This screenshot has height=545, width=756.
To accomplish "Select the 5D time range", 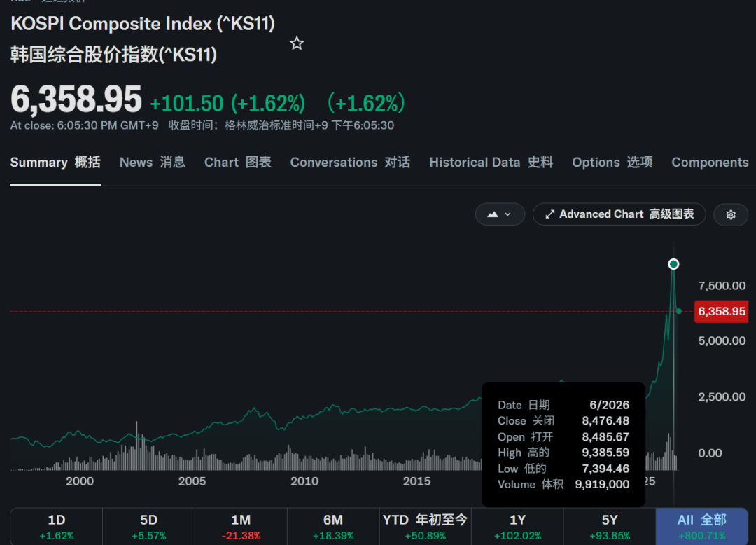I will pyautogui.click(x=149, y=527).
